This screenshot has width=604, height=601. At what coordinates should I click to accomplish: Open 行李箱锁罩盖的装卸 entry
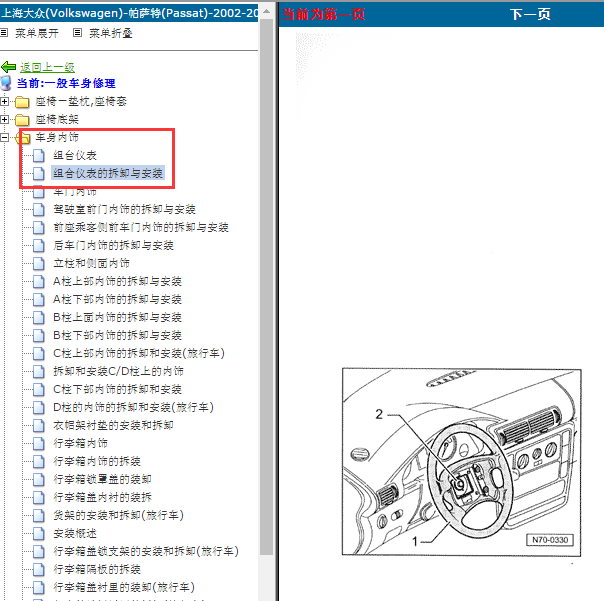coord(102,479)
